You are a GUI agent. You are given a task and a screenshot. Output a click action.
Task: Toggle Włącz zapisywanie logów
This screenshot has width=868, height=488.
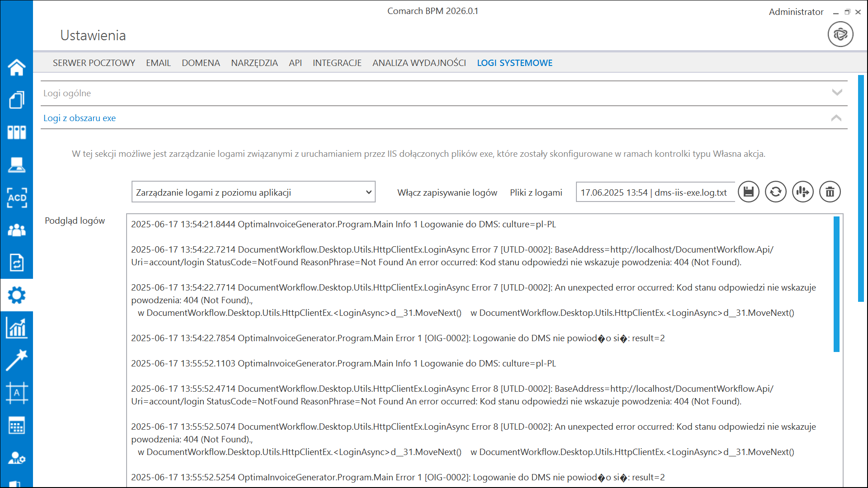click(x=447, y=192)
